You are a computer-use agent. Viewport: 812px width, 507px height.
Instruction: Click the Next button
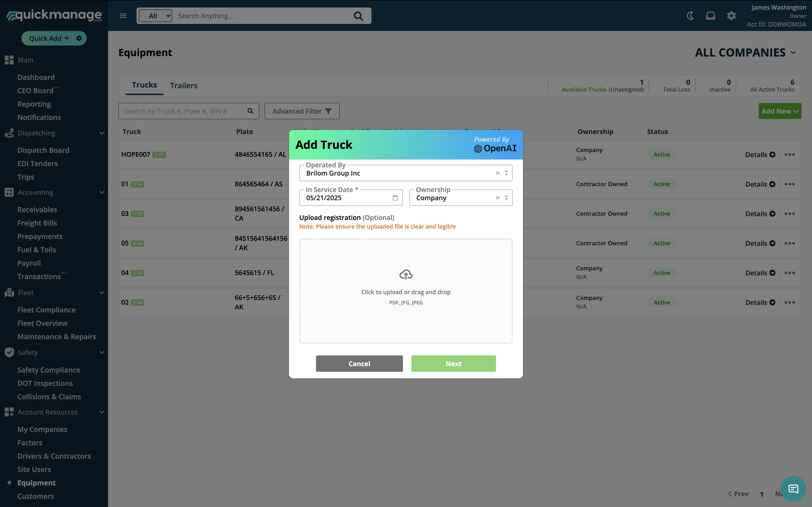click(453, 364)
